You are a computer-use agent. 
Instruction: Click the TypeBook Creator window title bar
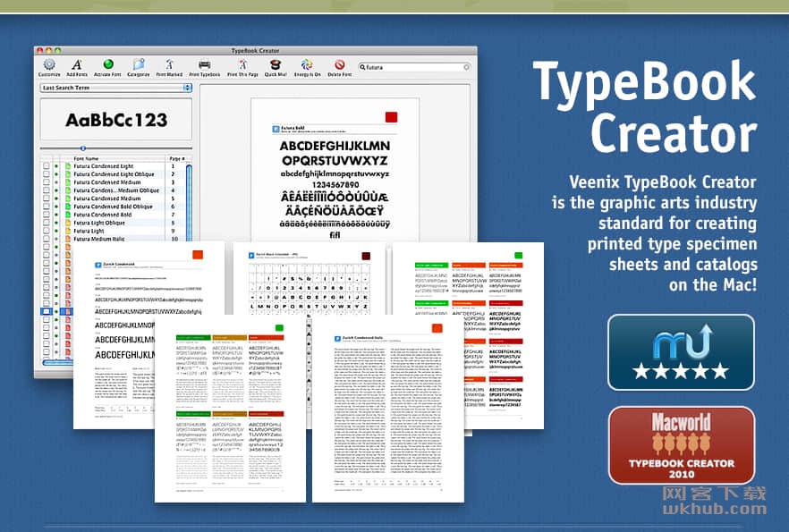click(255, 50)
